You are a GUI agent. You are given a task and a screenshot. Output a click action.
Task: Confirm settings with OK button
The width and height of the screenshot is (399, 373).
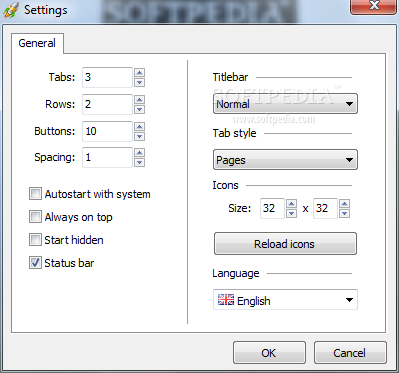(269, 353)
